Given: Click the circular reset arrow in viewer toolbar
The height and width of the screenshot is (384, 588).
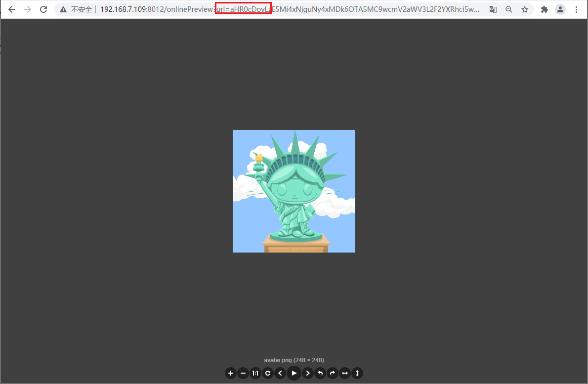Looking at the screenshot, I should tap(268, 373).
